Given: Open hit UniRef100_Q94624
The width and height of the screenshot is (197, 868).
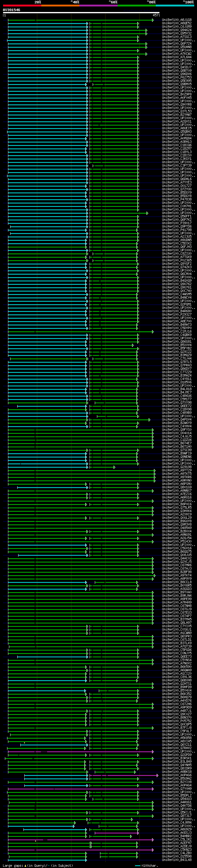Looking at the screenshot, I should 177,30.
